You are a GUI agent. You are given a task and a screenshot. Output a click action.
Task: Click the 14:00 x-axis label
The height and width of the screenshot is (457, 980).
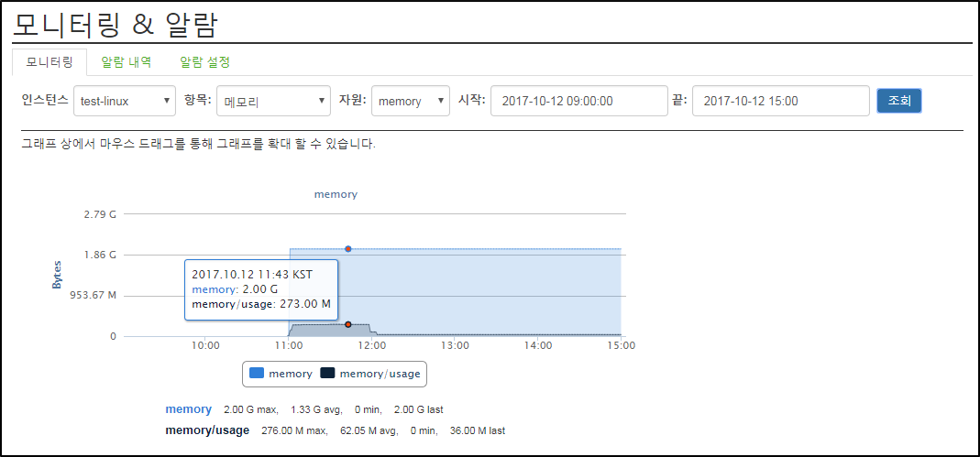tap(537, 344)
